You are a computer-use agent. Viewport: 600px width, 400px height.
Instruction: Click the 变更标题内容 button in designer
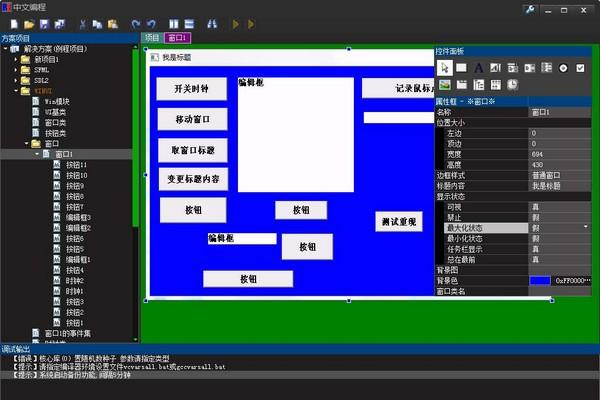pyautogui.click(x=193, y=179)
